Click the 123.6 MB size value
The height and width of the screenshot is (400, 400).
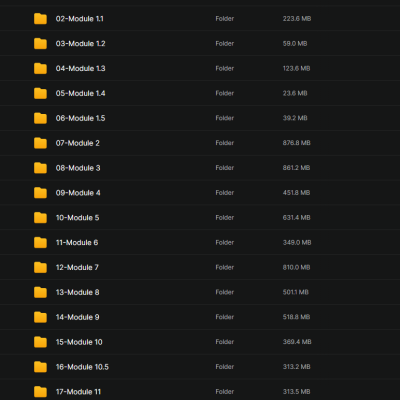pos(297,68)
